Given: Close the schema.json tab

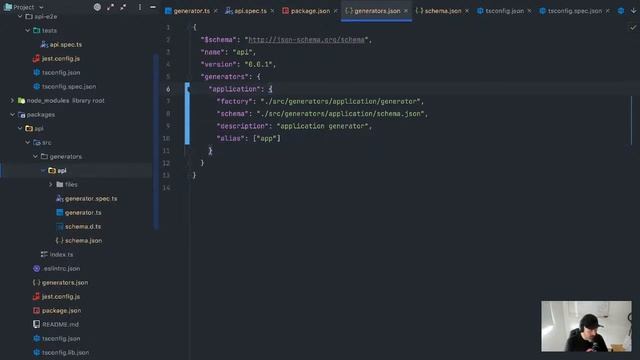Looking at the screenshot, I should pos(467,11).
